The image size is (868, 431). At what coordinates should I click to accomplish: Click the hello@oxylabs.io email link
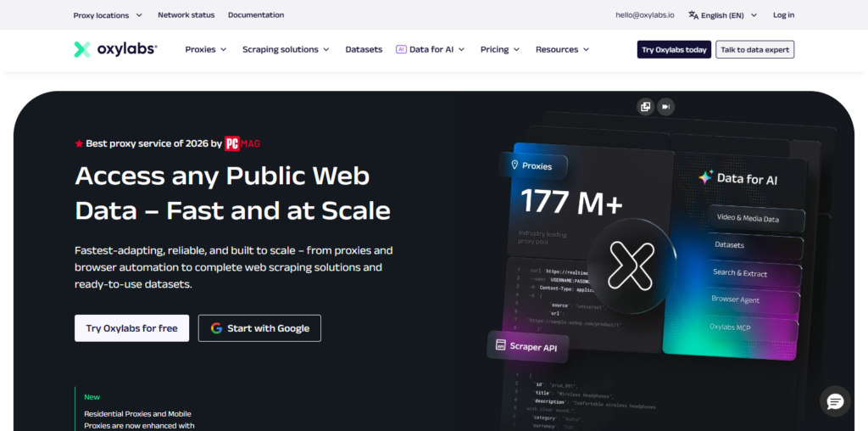(x=645, y=15)
